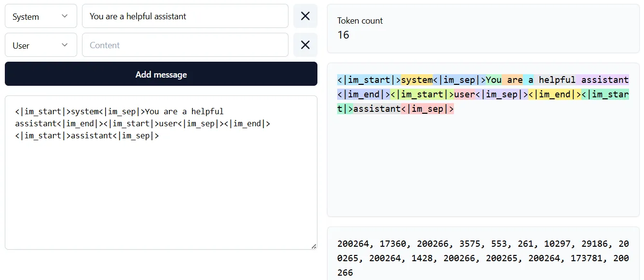
Task: Expand the User role dropdown
Action: coord(41,45)
